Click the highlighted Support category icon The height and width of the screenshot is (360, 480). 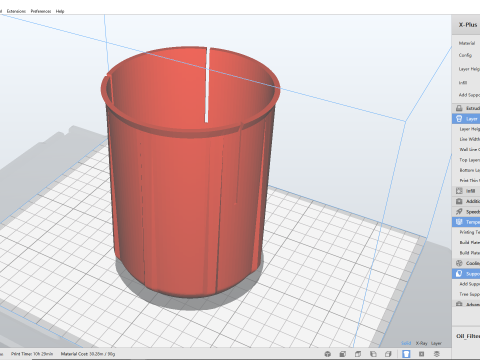click(459, 273)
